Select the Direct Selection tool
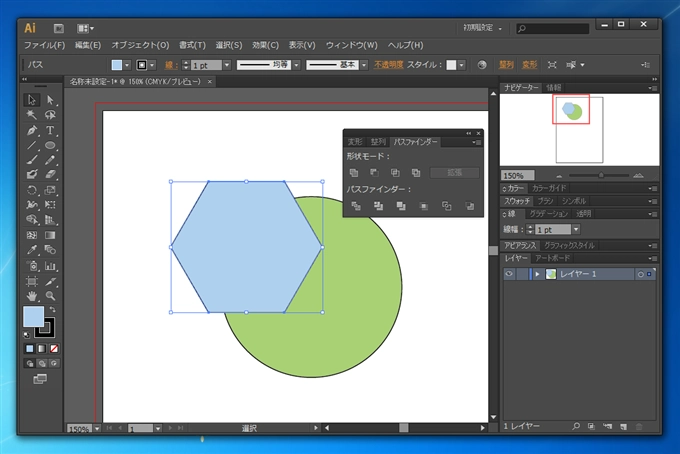Viewport: 680px width, 454px height. (50, 100)
